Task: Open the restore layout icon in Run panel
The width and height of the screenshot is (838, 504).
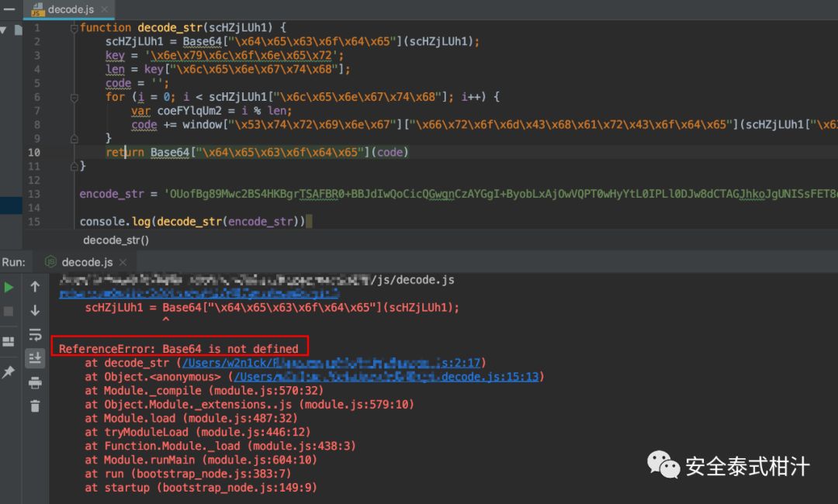Action: click(x=9, y=341)
